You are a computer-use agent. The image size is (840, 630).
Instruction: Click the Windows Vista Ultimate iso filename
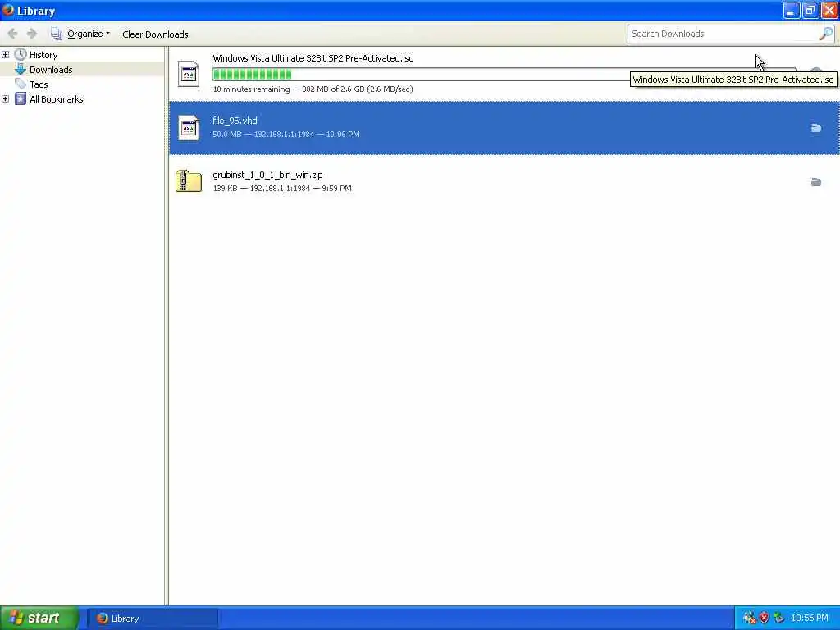[313, 58]
